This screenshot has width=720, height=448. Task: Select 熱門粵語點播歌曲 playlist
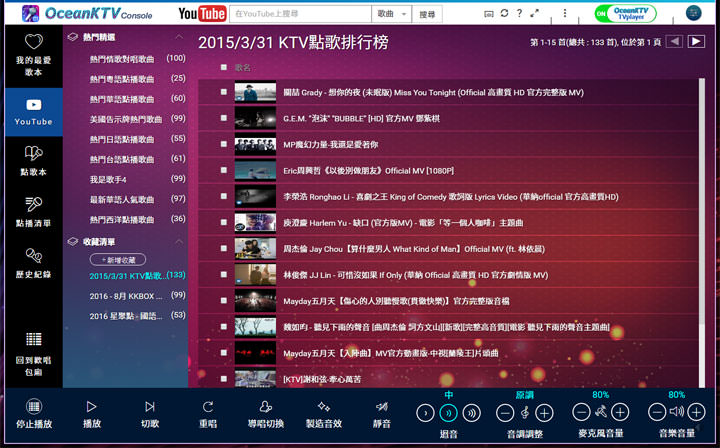122,79
